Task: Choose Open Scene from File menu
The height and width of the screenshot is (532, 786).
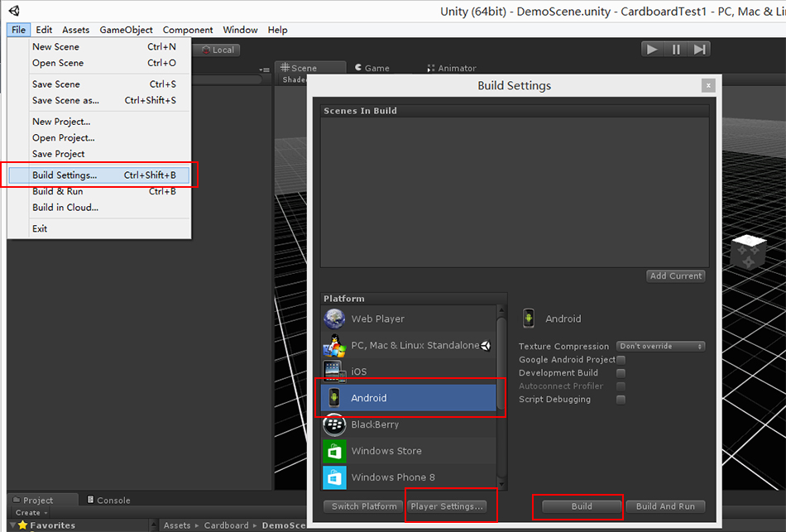Action: (99, 63)
